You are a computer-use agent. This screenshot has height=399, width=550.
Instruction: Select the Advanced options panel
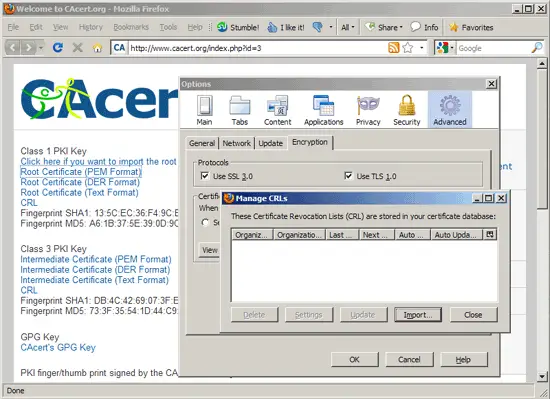point(450,110)
